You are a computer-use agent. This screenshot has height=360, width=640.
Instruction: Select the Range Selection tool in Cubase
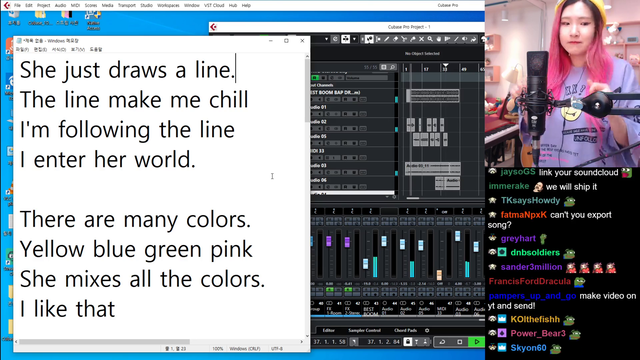click(378, 39)
